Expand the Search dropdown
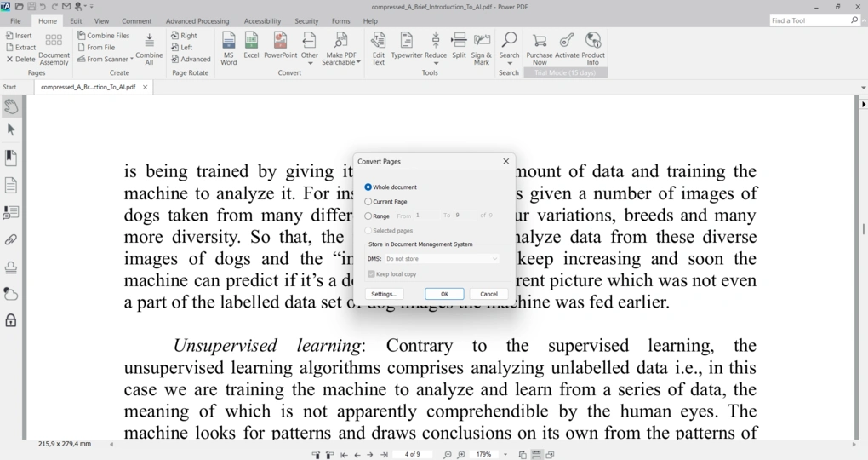The width and height of the screenshot is (868, 460). (509, 63)
